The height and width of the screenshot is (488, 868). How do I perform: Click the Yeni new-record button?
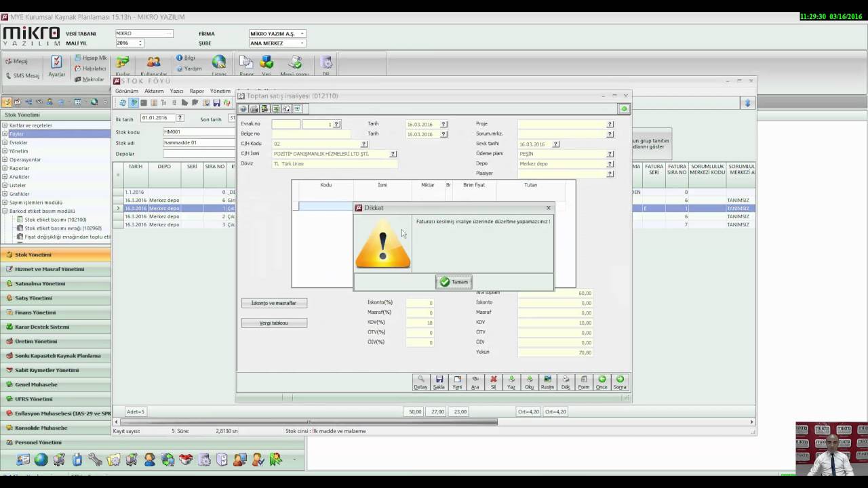point(457,382)
